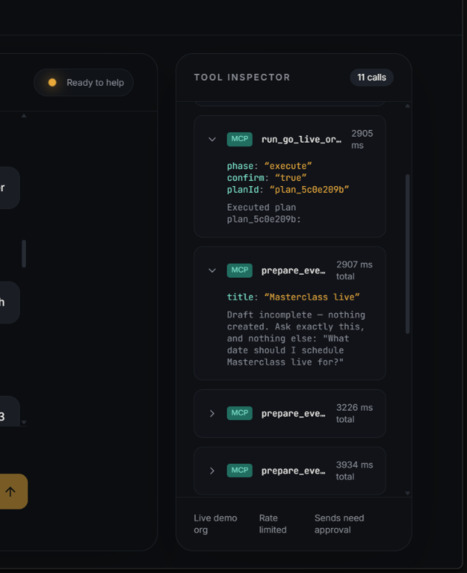Click the phase: "execute" parameter
The image size is (467, 573).
[269, 166]
